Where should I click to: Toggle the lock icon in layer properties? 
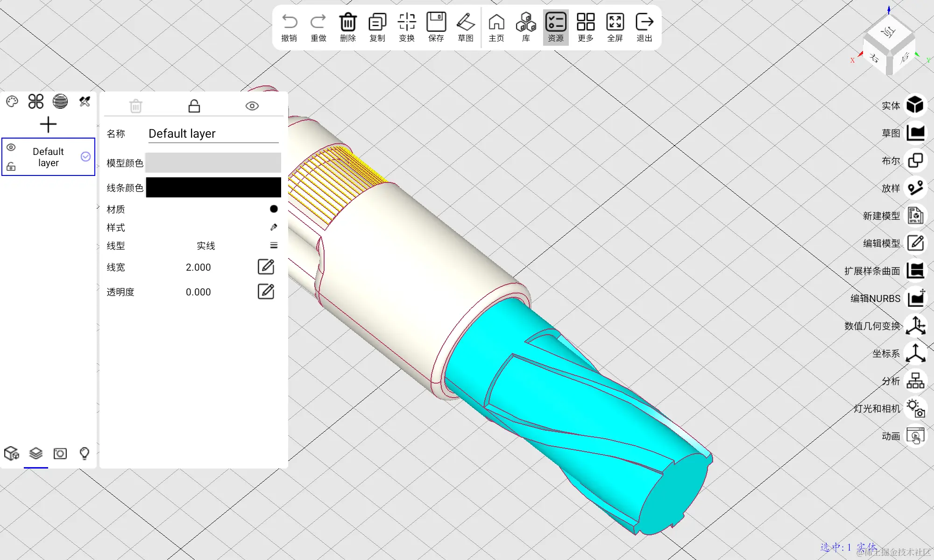click(x=194, y=106)
